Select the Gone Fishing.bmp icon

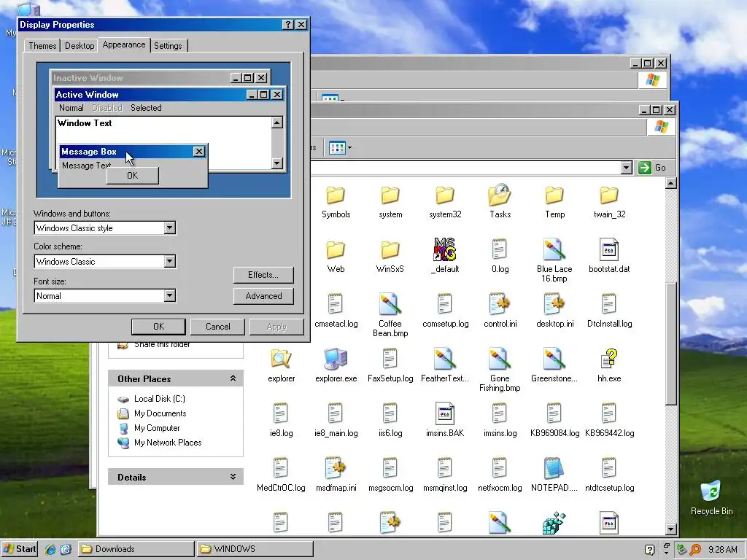point(500,359)
